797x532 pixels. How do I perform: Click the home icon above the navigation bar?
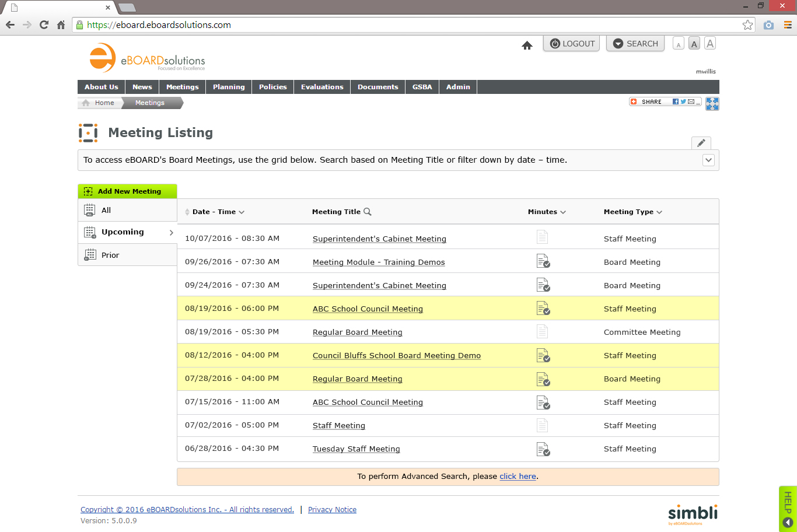pyautogui.click(x=527, y=45)
